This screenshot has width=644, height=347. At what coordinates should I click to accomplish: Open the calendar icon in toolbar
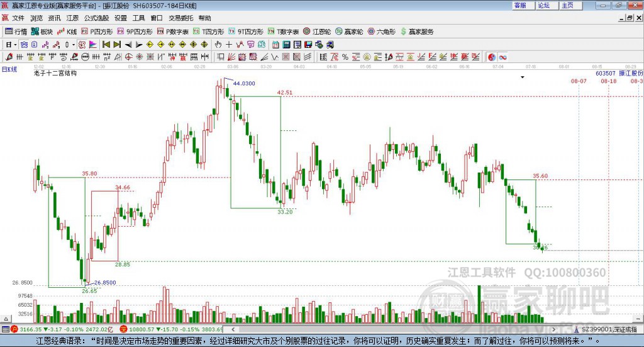tap(275, 45)
